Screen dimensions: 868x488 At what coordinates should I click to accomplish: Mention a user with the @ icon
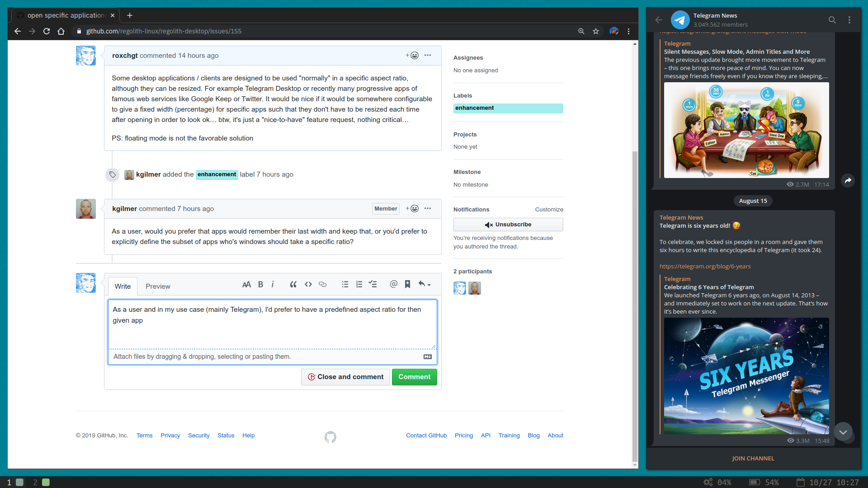click(x=393, y=284)
